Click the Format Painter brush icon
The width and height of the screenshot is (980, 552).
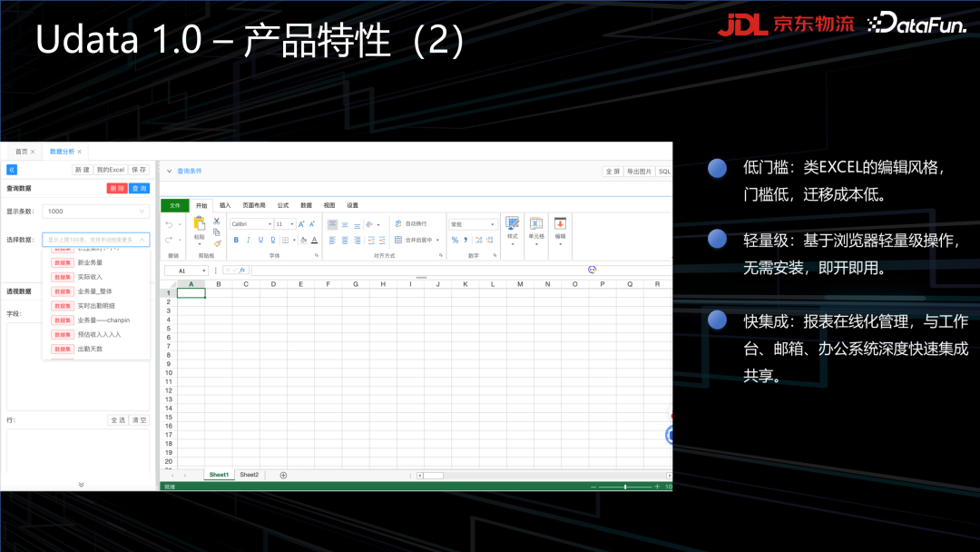(217, 242)
